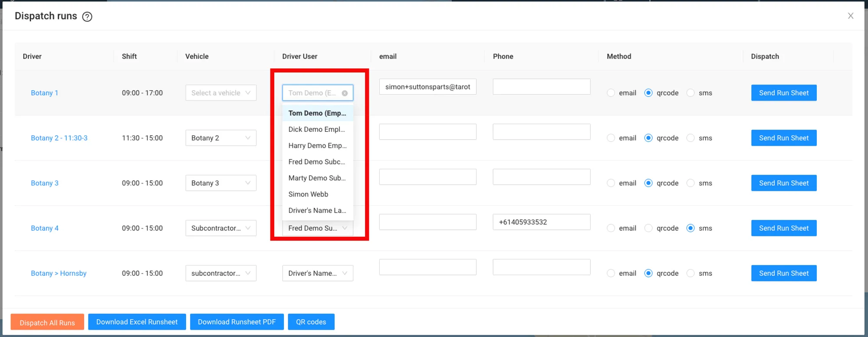Close the Dispatch runs dialog
This screenshot has height=337, width=868.
coord(851,16)
